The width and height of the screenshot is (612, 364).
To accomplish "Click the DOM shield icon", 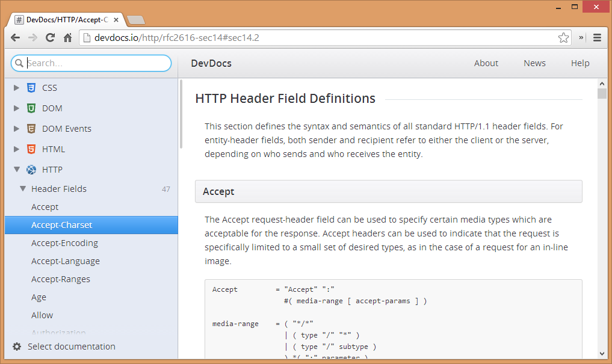I will (x=31, y=108).
